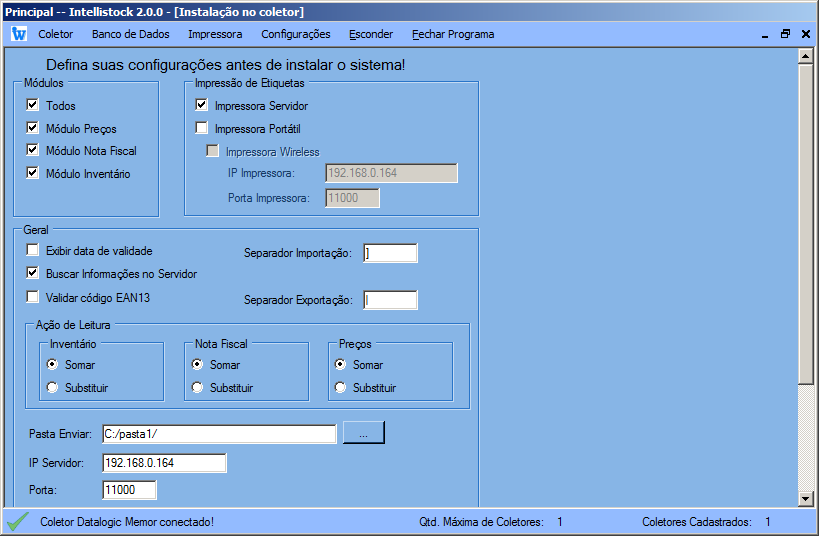Uncheck Impressora Servidor option
This screenshot has width=819, height=536.
point(201,105)
